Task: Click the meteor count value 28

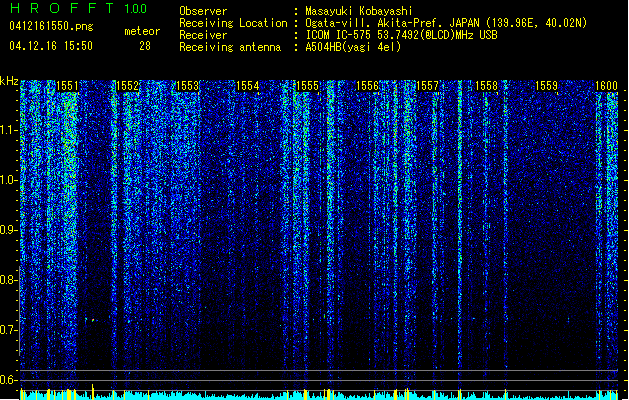Action: 145,46
